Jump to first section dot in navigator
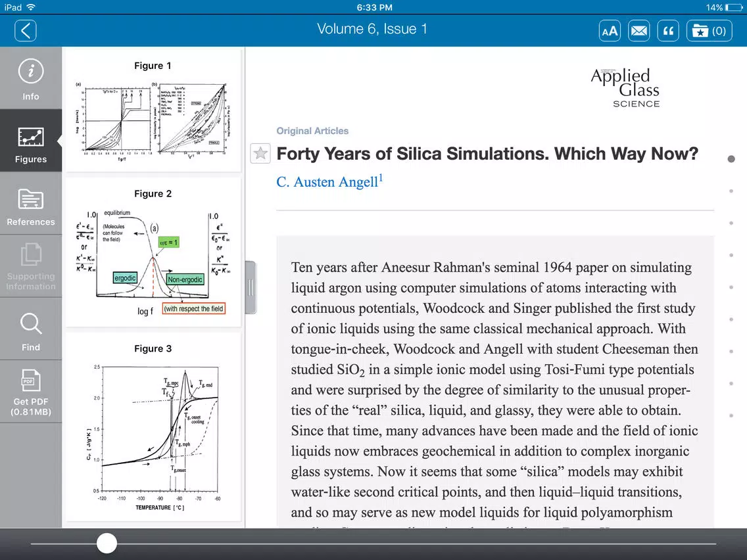The image size is (747, 560). pyautogui.click(x=731, y=159)
